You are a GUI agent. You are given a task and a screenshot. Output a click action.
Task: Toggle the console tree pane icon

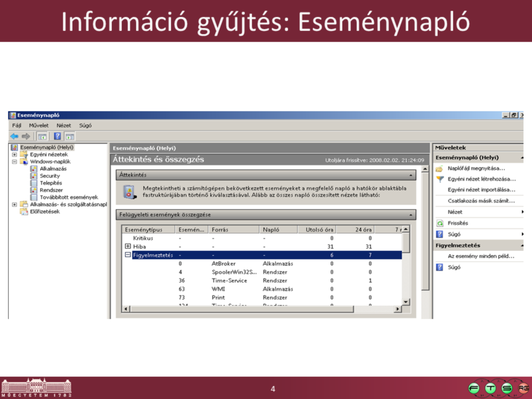[x=42, y=136]
